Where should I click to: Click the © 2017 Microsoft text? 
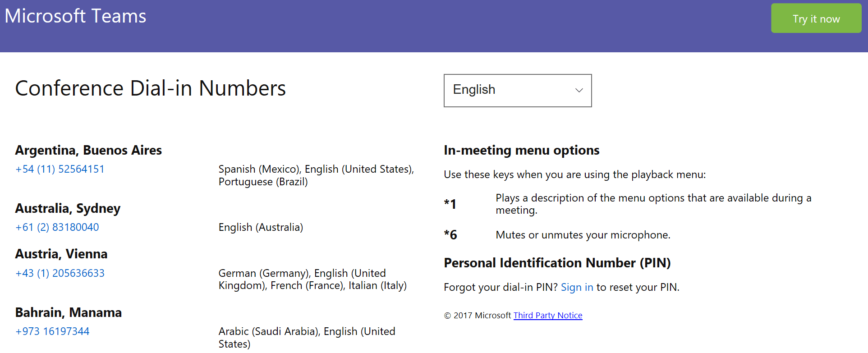point(478,316)
